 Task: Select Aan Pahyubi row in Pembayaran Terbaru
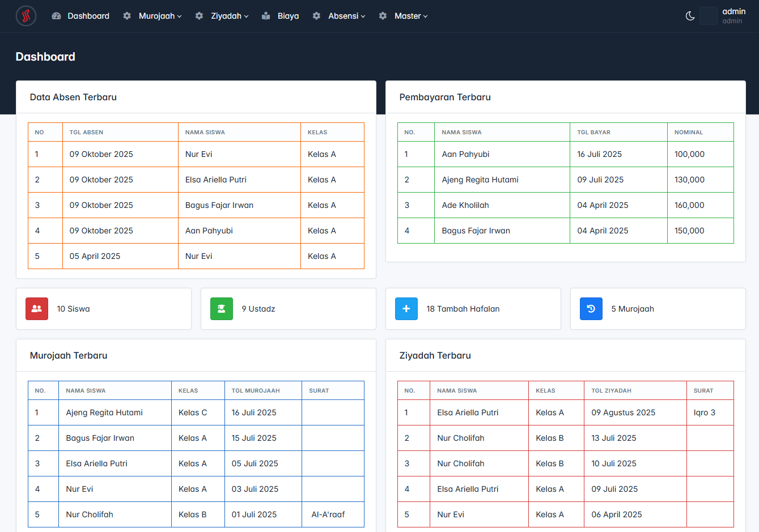coord(566,154)
